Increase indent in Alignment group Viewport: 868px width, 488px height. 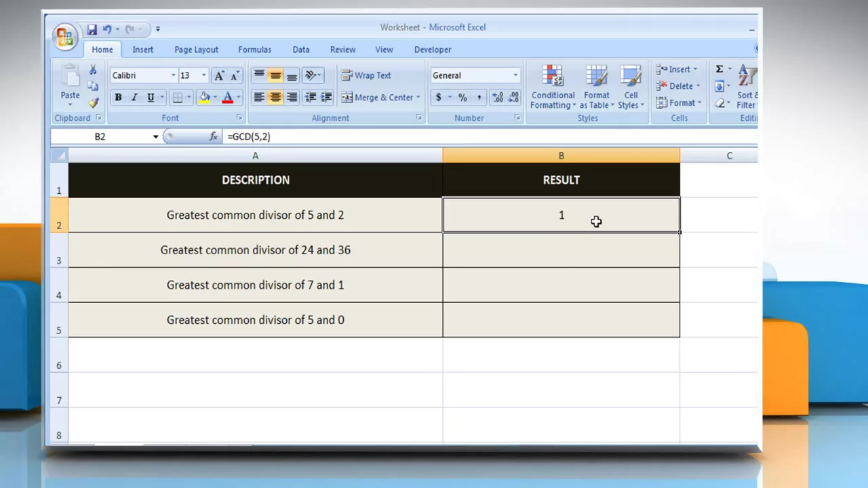pos(326,97)
